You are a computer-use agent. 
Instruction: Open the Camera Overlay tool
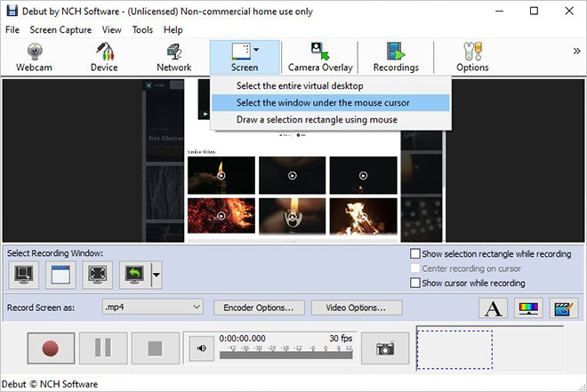click(320, 57)
